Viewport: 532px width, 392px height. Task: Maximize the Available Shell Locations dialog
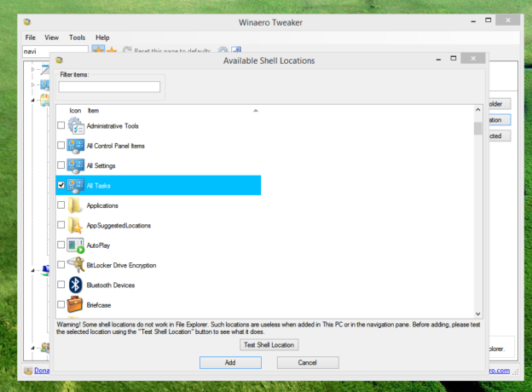[454, 58]
